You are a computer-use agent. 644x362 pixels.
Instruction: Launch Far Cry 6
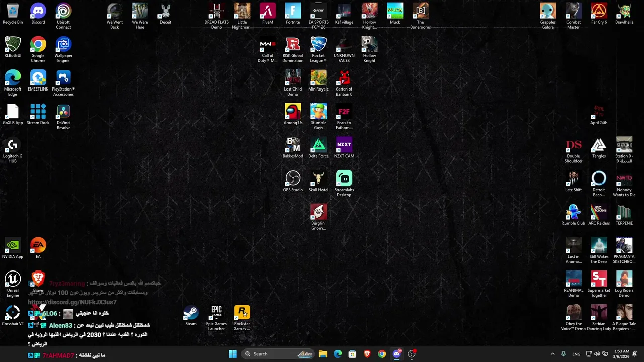coord(599,14)
